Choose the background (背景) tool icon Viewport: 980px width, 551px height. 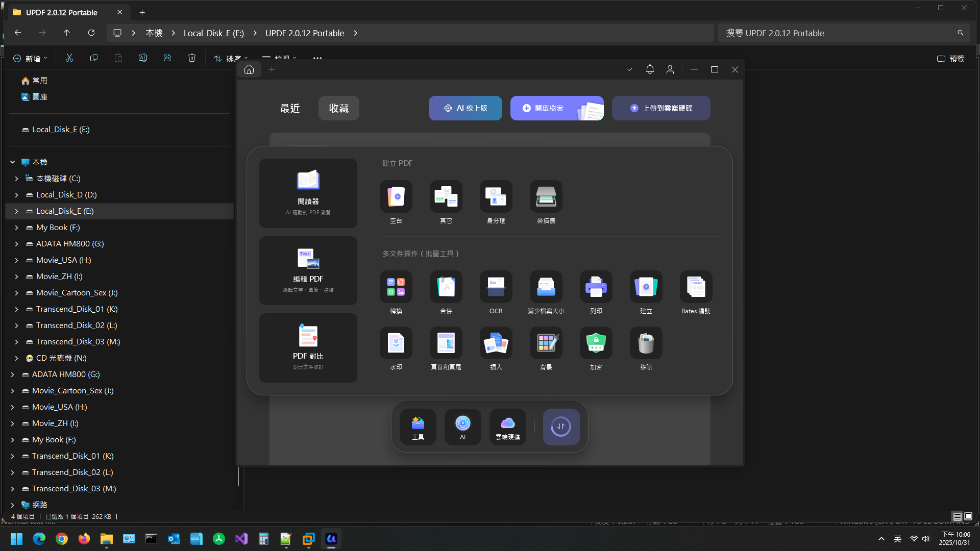[546, 343]
